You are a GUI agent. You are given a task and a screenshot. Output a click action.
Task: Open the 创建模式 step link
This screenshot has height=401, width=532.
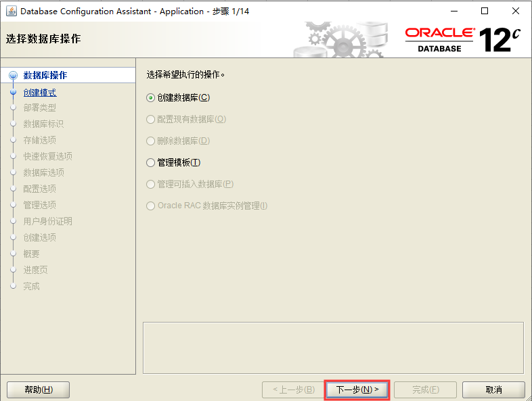[40, 93]
